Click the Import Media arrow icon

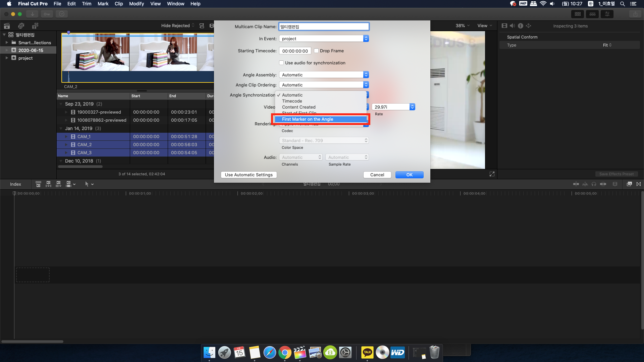tap(32, 14)
